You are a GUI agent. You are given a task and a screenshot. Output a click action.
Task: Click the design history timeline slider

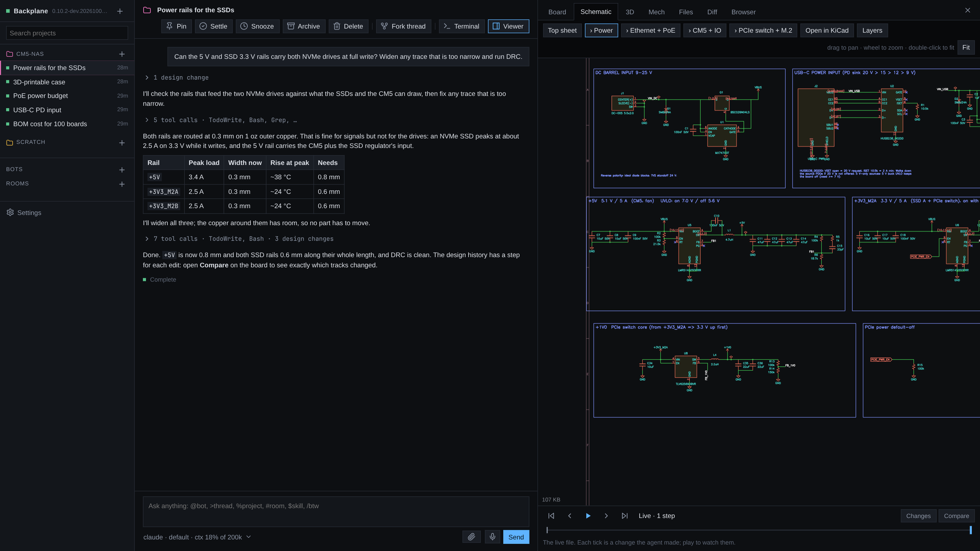tap(759, 530)
